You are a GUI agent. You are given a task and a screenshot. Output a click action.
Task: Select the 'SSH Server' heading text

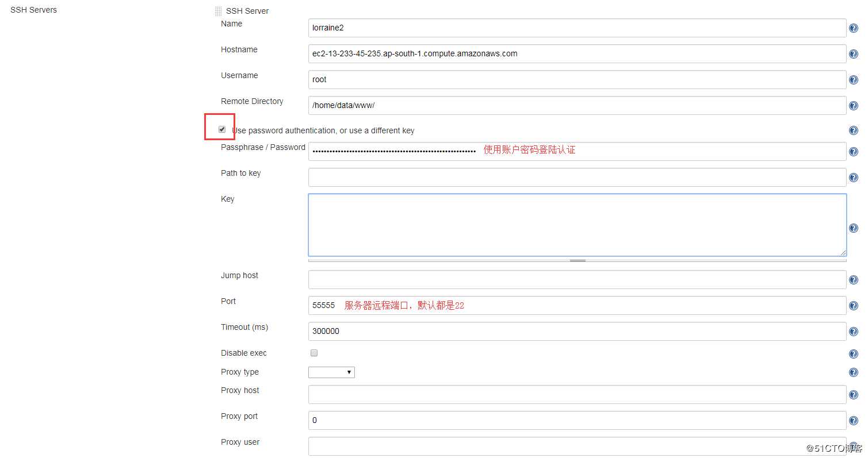[247, 11]
